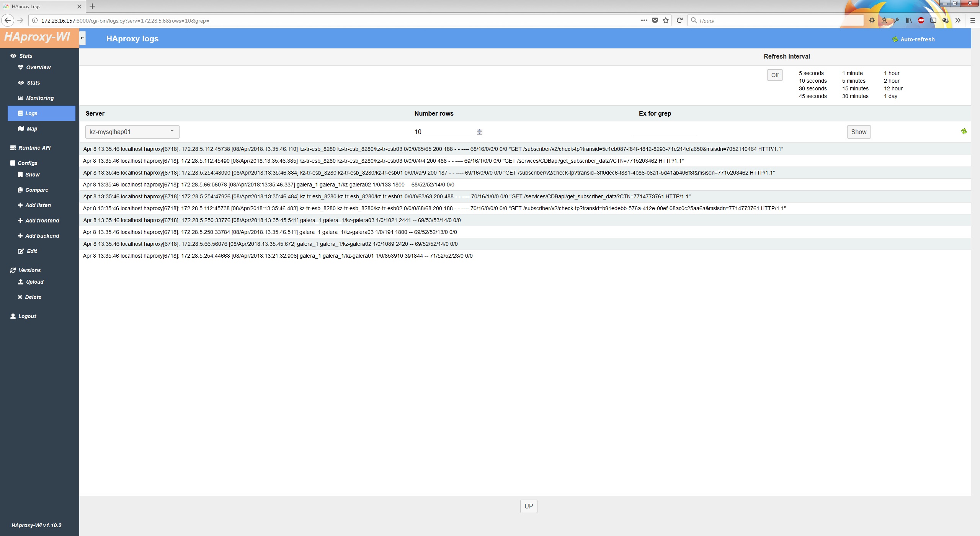
Task: Set refresh interval to 30 minutes
Action: click(855, 96)
